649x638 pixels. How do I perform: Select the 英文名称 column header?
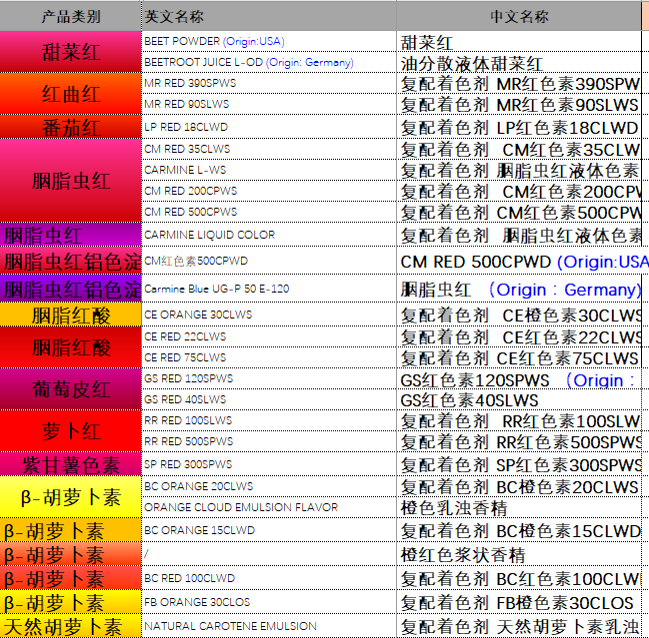269,16
